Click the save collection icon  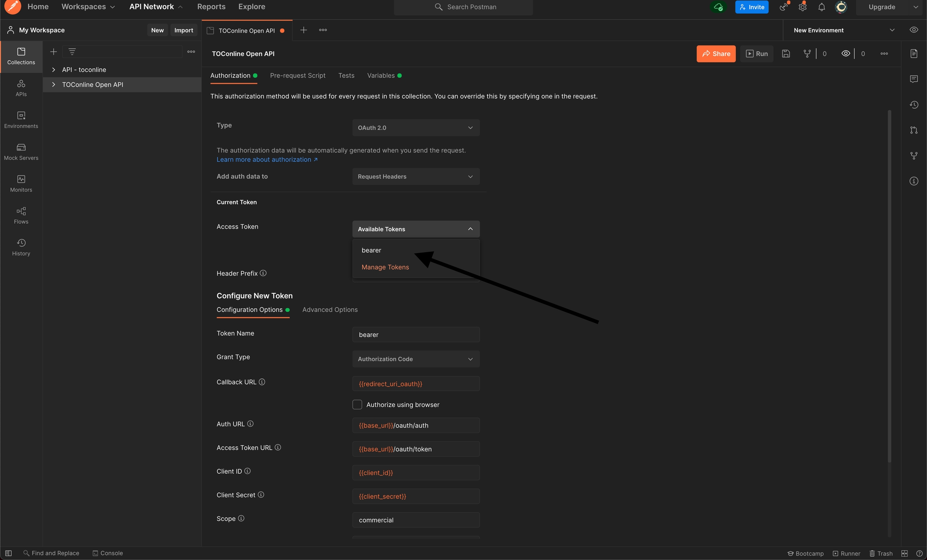(x=786, y=54)
